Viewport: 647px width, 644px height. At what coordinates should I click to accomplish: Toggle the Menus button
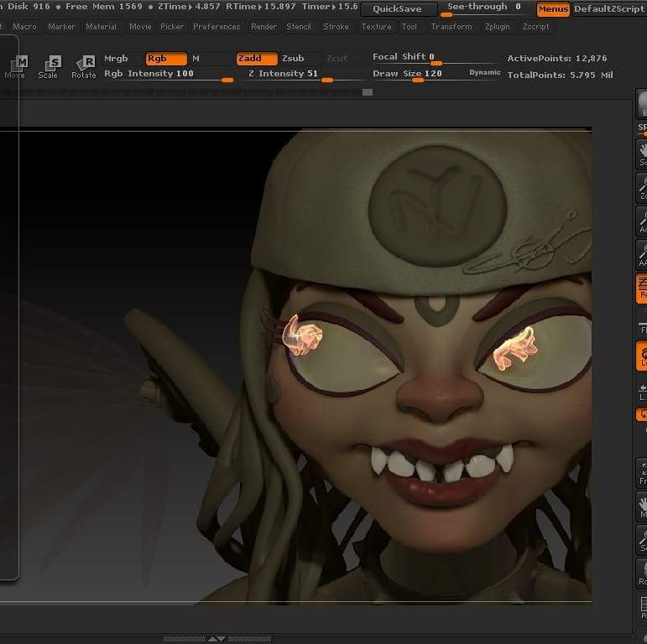click(x=553, y=9)
